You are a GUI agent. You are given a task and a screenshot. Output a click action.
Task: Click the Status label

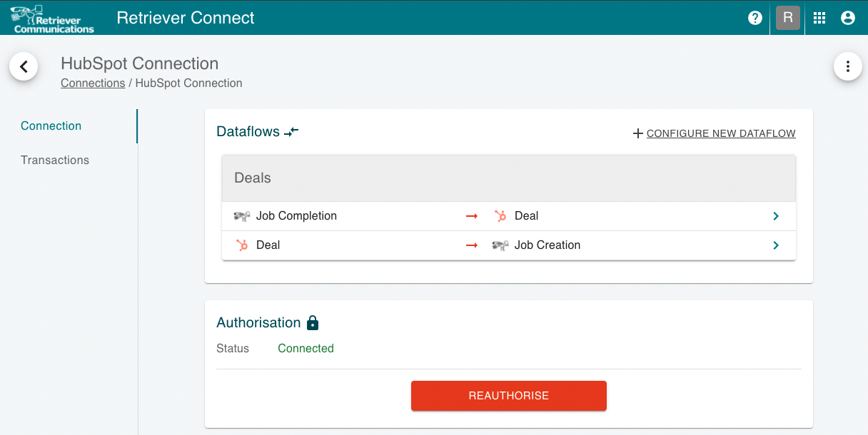(x=233, y=349)
